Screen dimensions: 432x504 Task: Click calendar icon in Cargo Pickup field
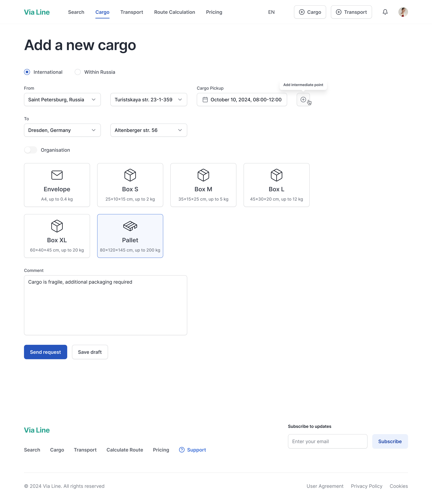point(205,99)
